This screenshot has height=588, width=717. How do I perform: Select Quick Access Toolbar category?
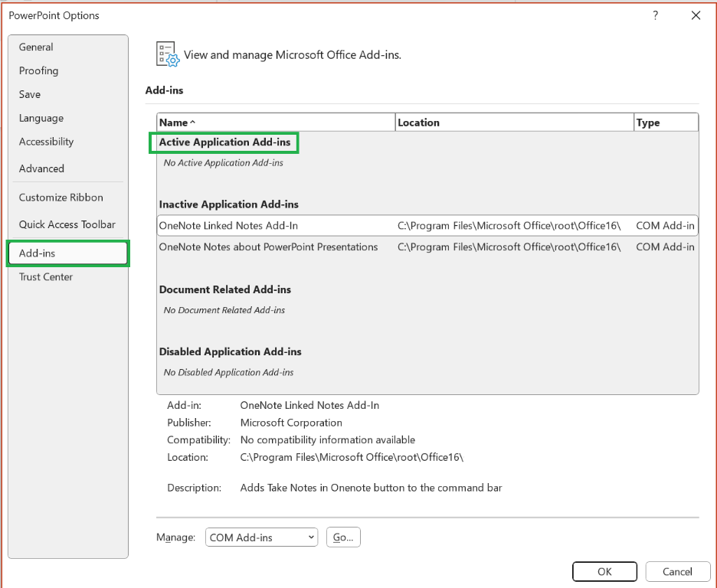[x=67, y=224]
